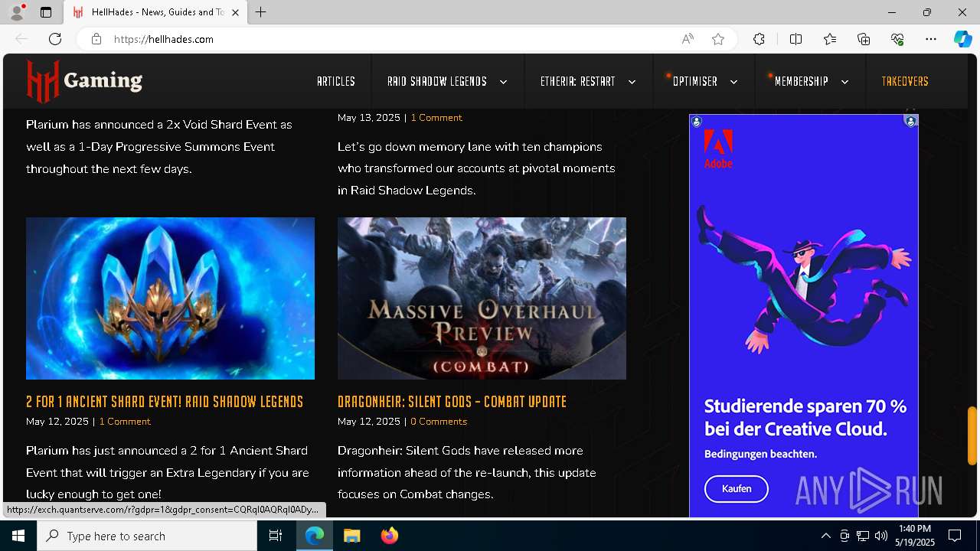Open the Takeovers menu item

click(905, 81)
